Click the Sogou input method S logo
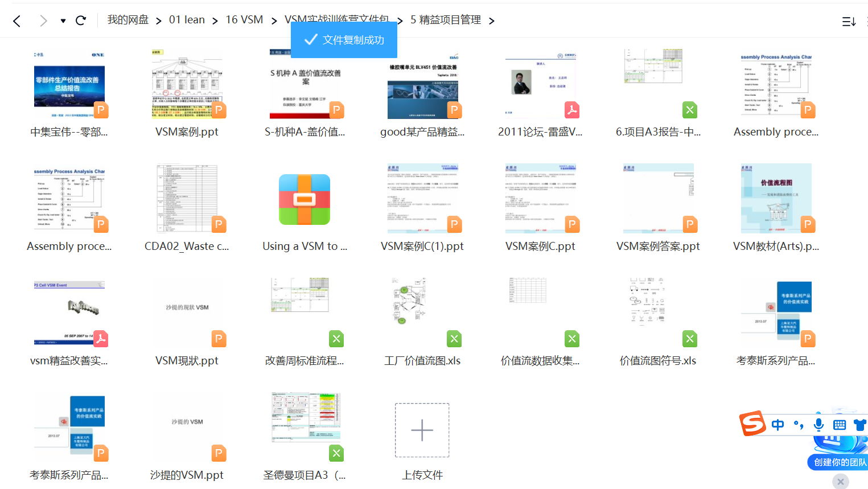 [752, 424]
